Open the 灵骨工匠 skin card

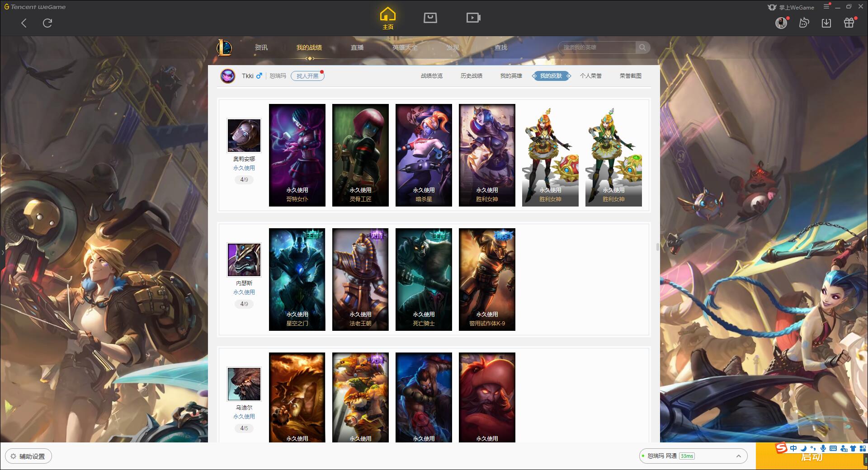tap(360, 155)
